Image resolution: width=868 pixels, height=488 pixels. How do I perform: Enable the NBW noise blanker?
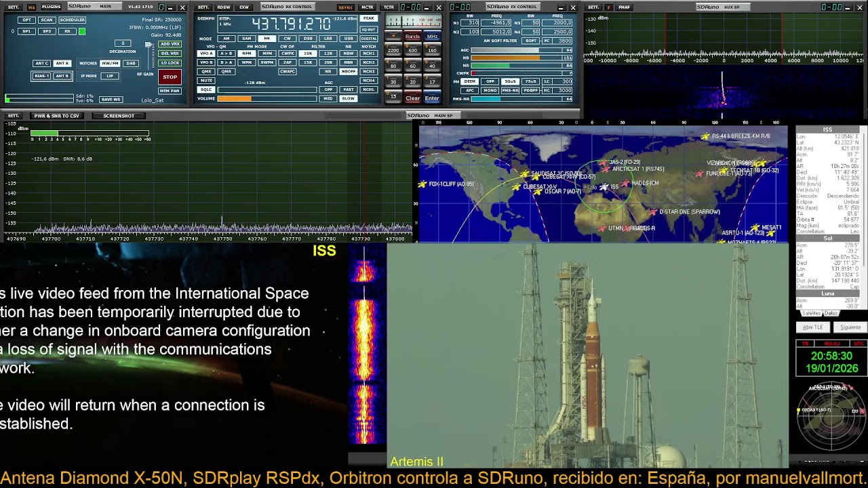click(x=349, y=54)
